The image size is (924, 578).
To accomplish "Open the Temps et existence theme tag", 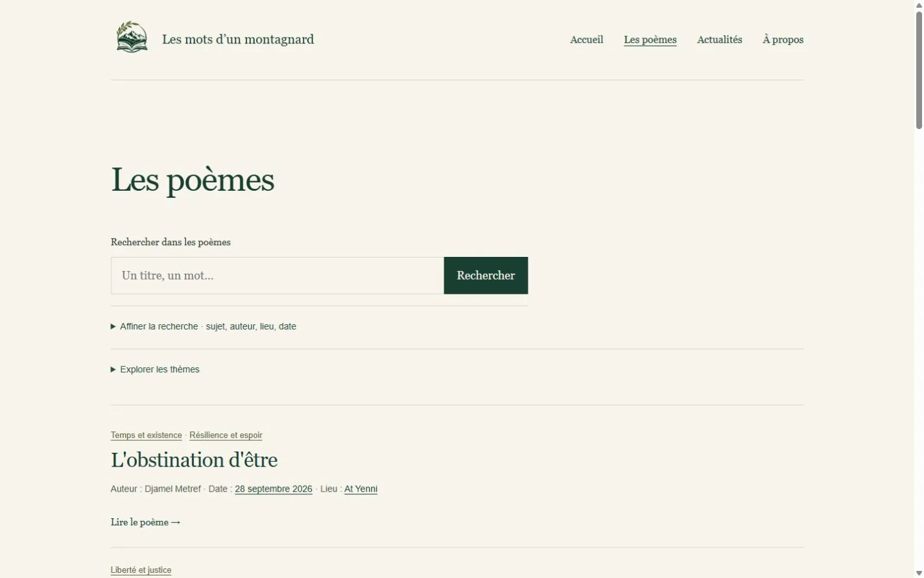I will tap(146, 435).
